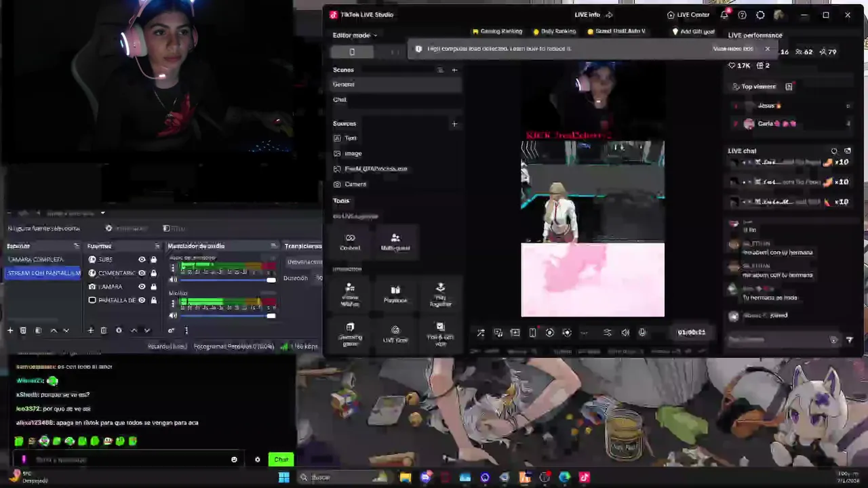This screenshot has width=868, height=488.
Task: Unlock the CAMARA source
Action: 153,287
